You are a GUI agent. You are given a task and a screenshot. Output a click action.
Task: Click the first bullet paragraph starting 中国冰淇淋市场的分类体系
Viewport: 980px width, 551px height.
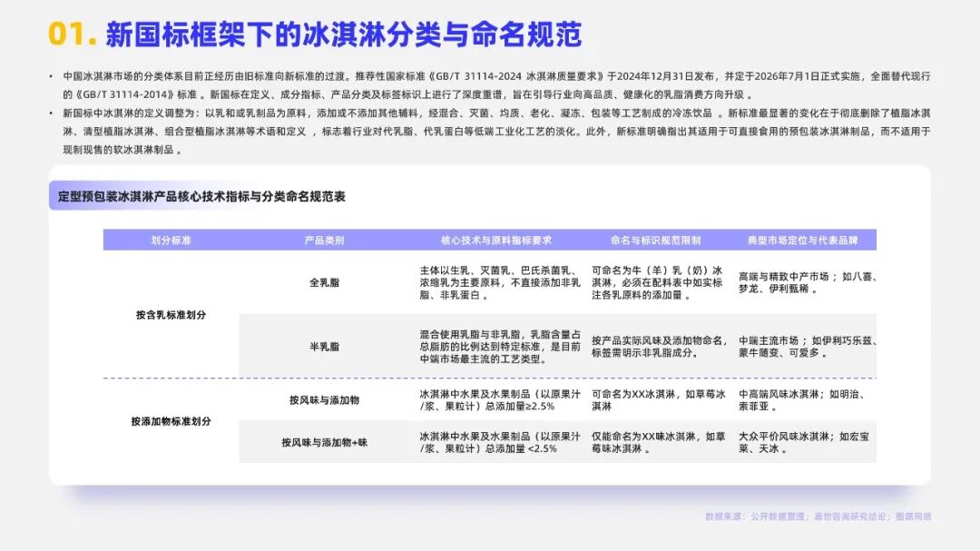pyautogui.click(x=496, y=85)
